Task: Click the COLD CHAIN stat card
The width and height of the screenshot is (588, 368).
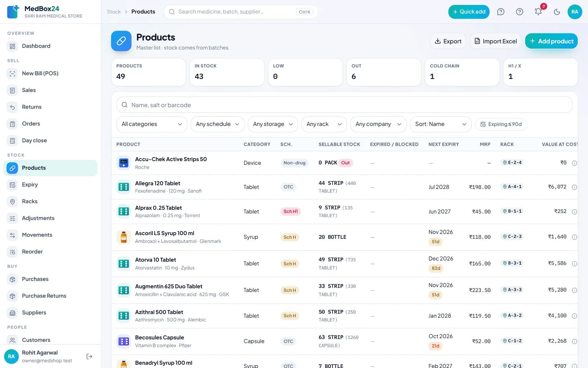Action: click(x=462, y=72)
